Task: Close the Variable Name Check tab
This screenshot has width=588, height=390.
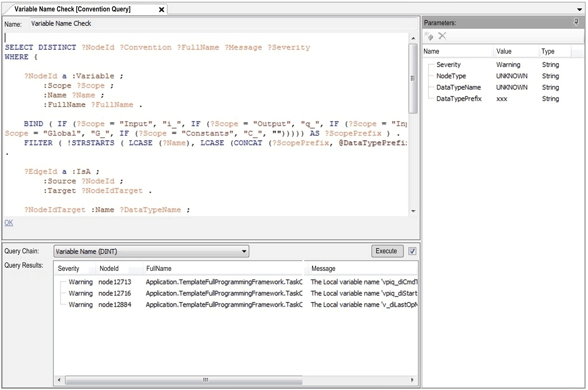Action: [161, 10]
